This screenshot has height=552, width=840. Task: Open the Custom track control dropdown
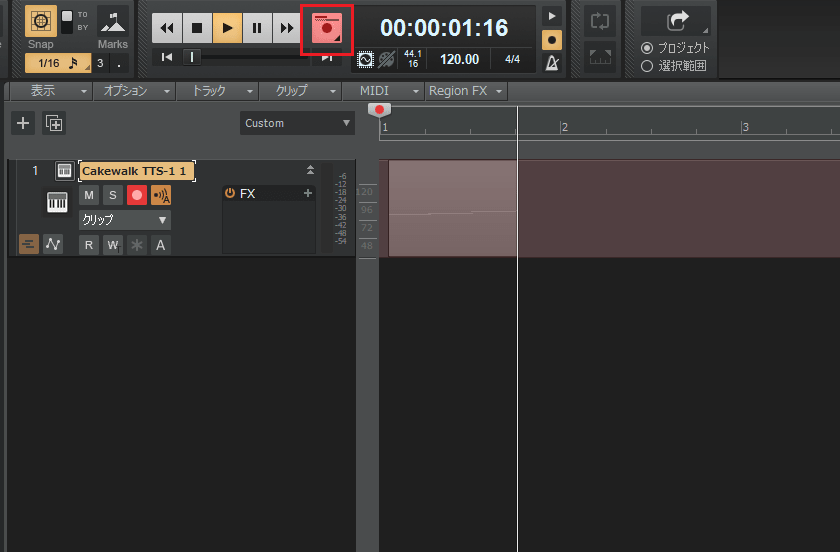pos(297,123)
